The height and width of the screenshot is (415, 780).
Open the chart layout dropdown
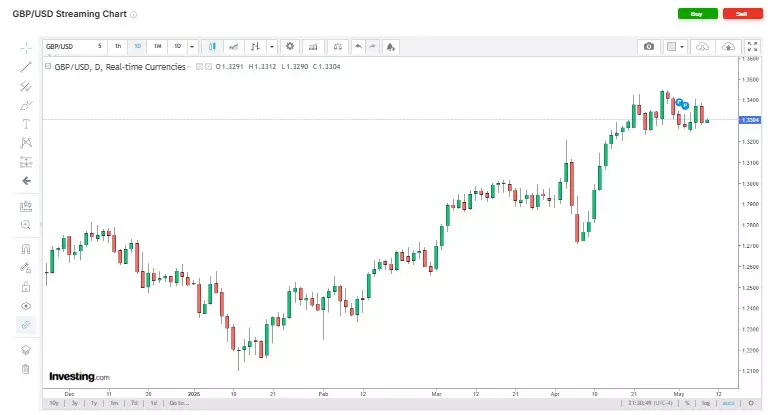(676, 46)
